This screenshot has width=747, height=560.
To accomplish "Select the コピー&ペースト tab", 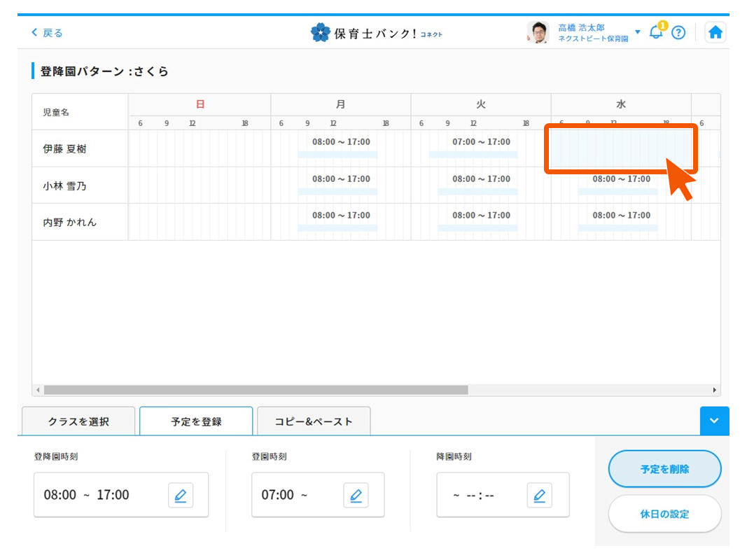I will tap(314, 421).
